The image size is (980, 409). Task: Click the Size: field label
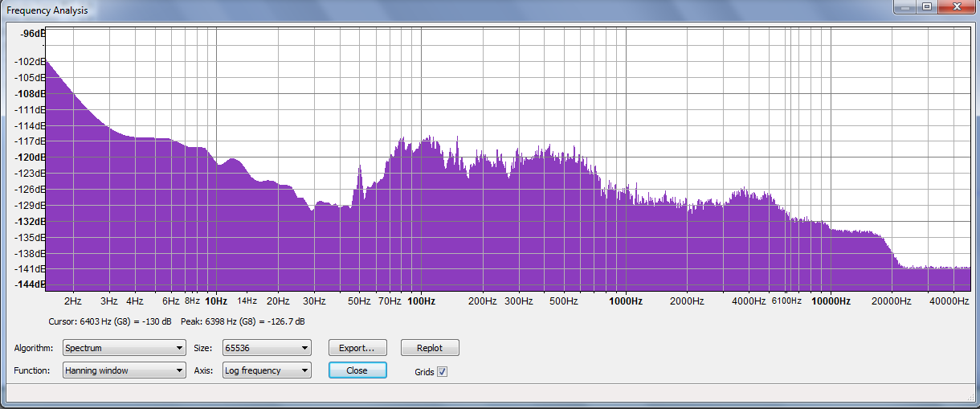[x=203, y=348]
